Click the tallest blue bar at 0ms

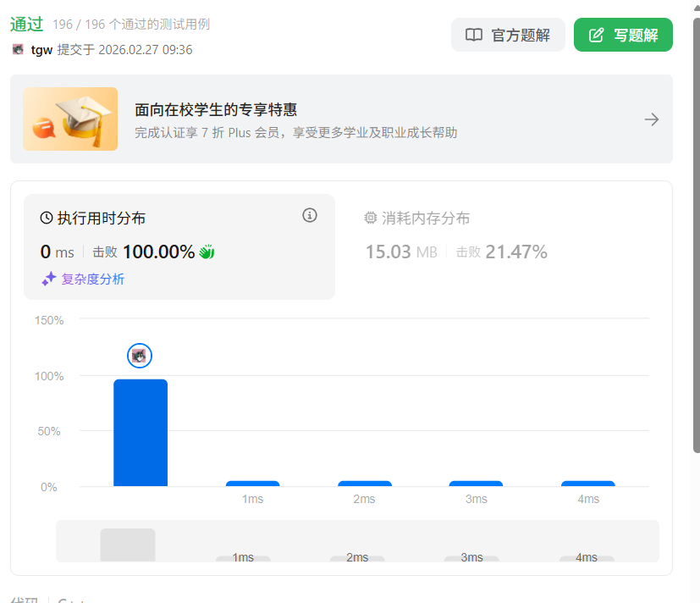coord(141,433)
